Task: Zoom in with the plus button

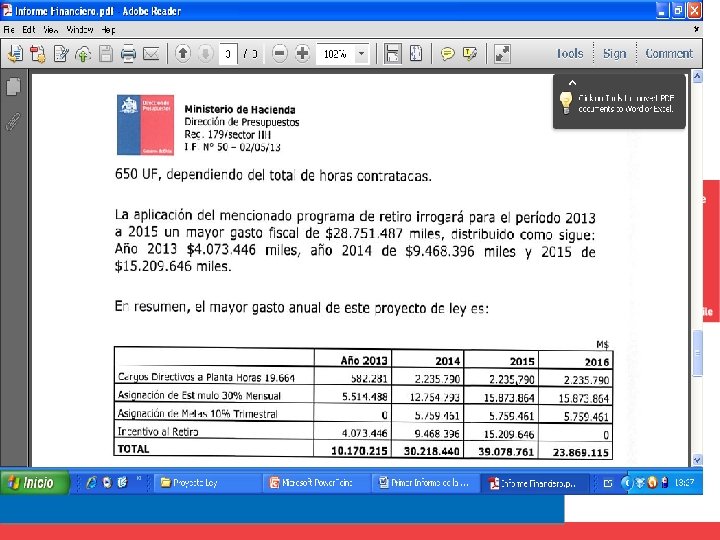Action: pos(302,54)
